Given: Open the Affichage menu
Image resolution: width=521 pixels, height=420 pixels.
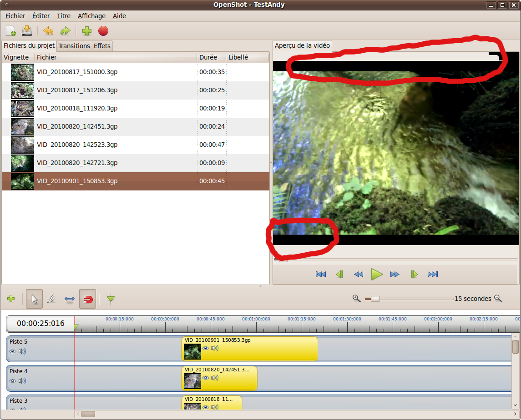Looking at the screenshot, I should pyautogui.click(x=91, y=16).
